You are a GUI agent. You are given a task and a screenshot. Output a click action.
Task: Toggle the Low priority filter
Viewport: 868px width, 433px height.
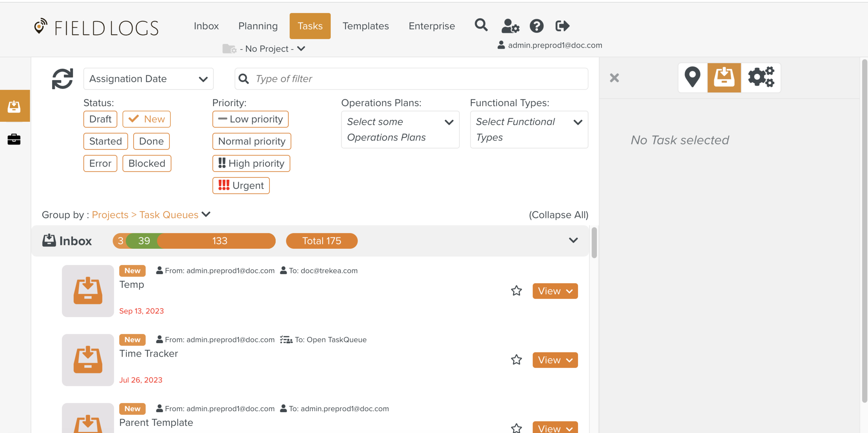pyautogui.click(x=250, y=119)
